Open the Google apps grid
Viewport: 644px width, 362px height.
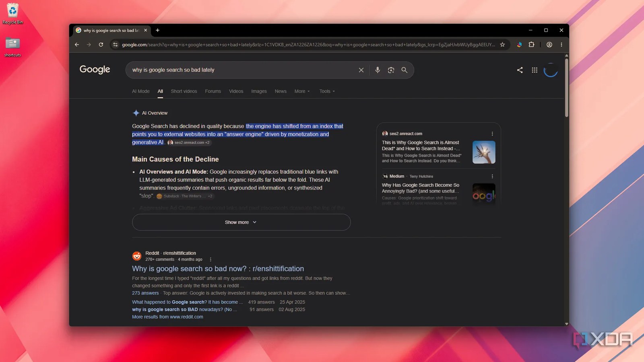pos(535,70)
